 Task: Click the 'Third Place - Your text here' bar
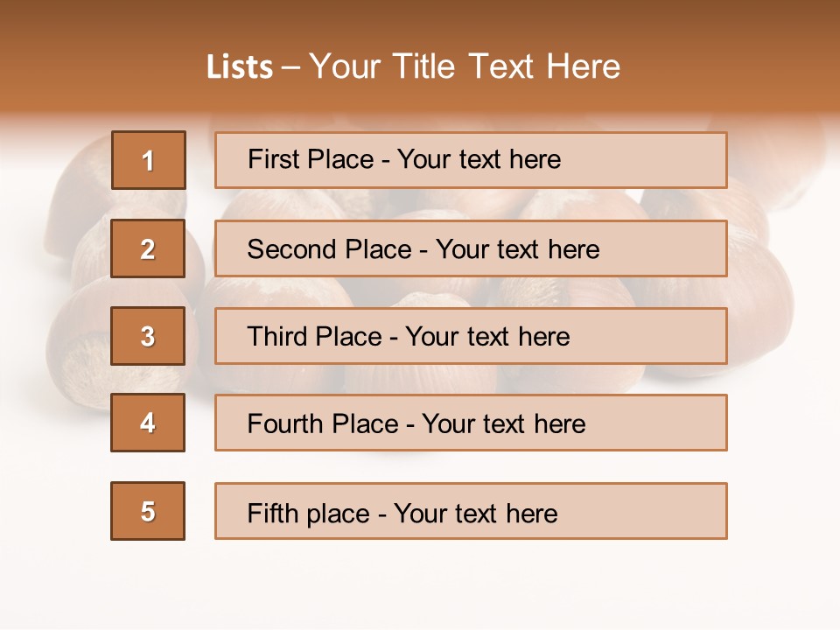click(471, 336)
